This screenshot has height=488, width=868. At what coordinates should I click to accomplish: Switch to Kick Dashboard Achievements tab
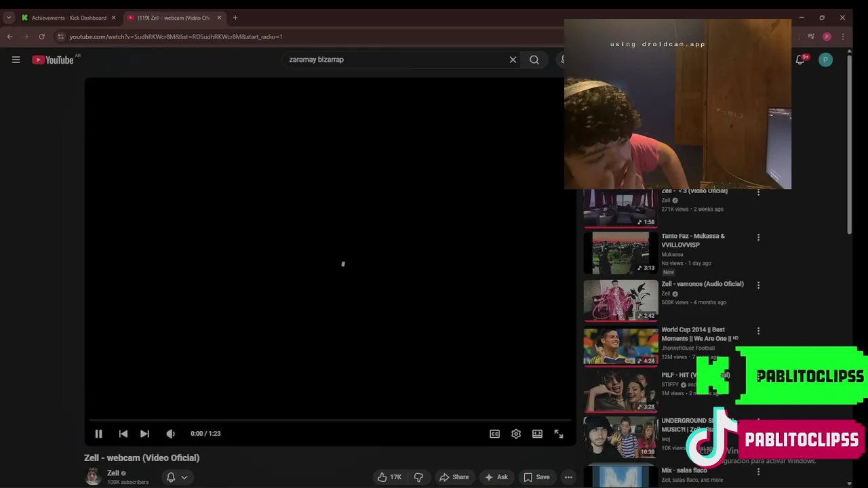(x=68, y=18)
